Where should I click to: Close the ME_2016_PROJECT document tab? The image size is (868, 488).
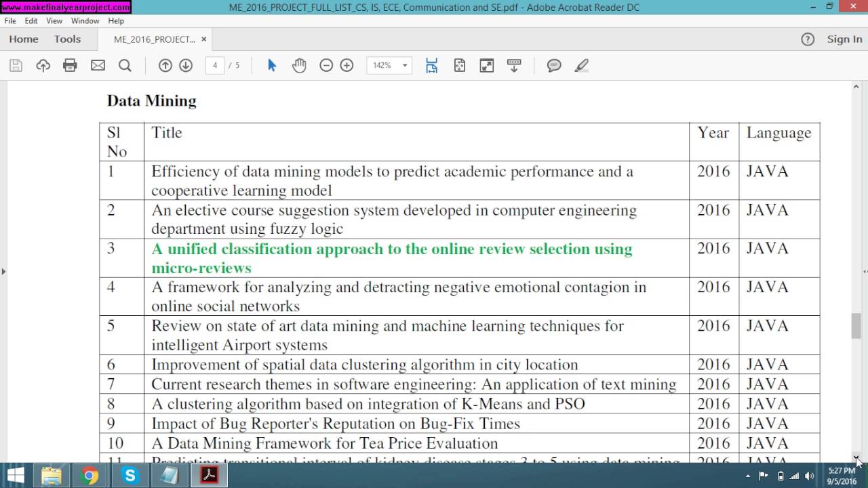[x=203, y=39]
